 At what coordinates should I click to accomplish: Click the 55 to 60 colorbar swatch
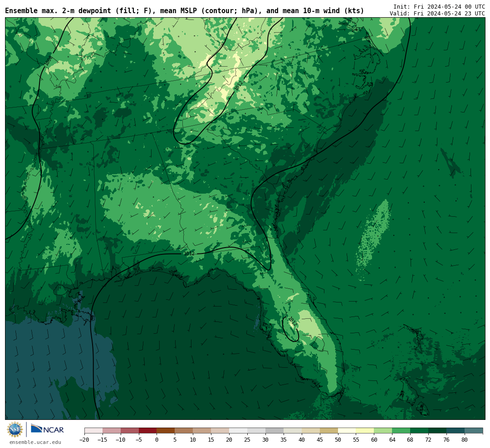tap(365, 430)
